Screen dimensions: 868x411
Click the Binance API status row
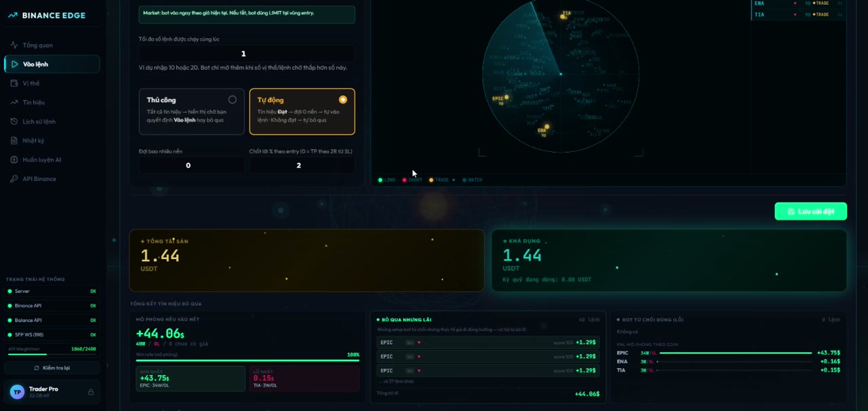click(x=52, y=306)
